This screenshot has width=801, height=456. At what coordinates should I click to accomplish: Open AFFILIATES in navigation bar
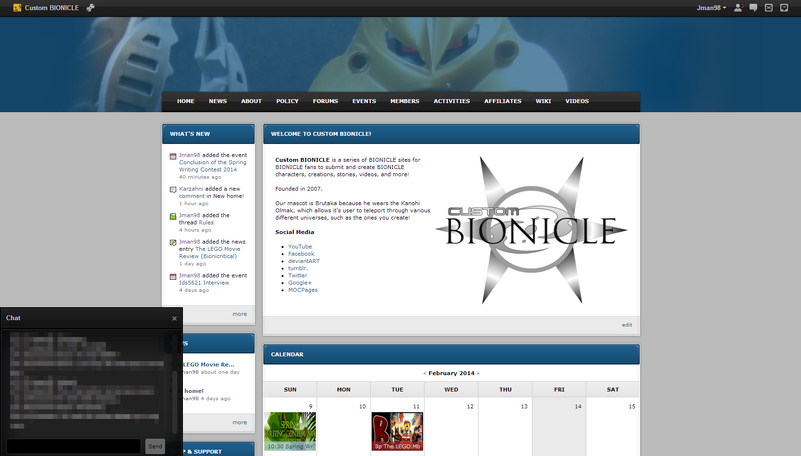tap(503, 101)
